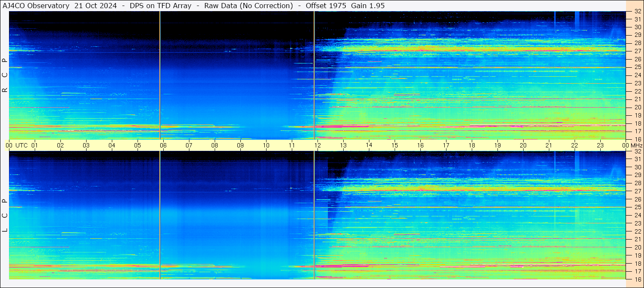The image size is (644, 288).
Task: Click the 03 hour label on time axis
Action: (x=86, y=145)
